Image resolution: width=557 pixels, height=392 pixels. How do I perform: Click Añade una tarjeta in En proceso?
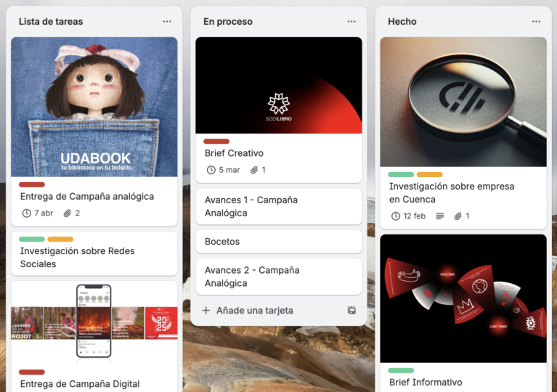[x=255, y=311]
